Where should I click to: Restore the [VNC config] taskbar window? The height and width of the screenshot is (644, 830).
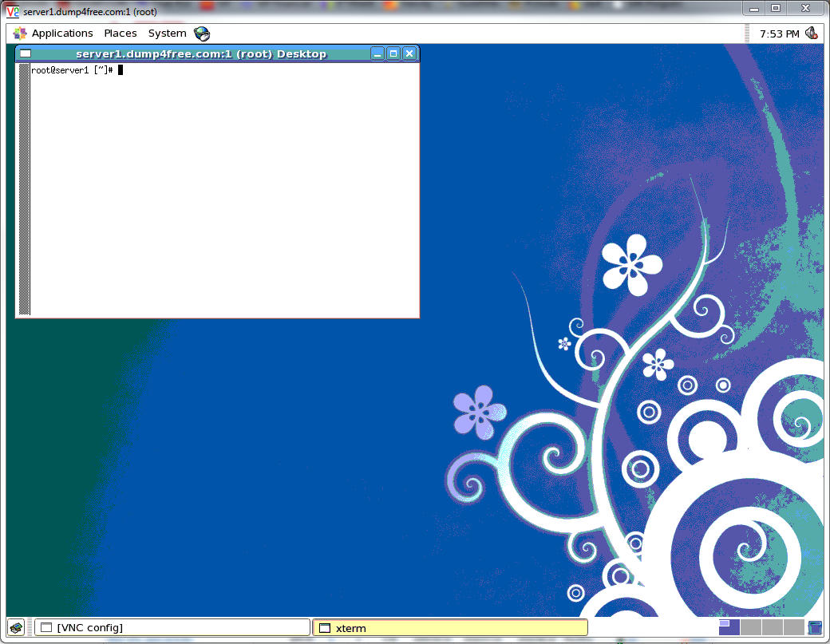(172, 628)
